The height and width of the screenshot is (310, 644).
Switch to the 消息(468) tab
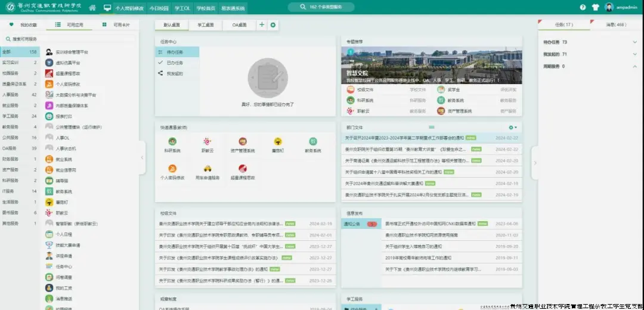coord(616,25)
